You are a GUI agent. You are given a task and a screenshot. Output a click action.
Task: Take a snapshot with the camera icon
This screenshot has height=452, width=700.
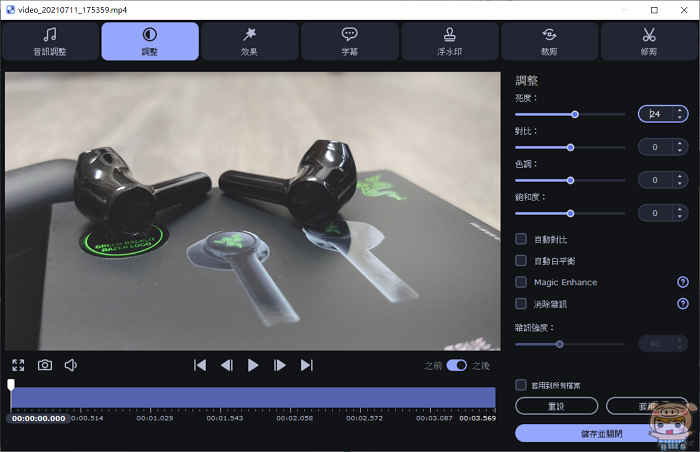45,365
